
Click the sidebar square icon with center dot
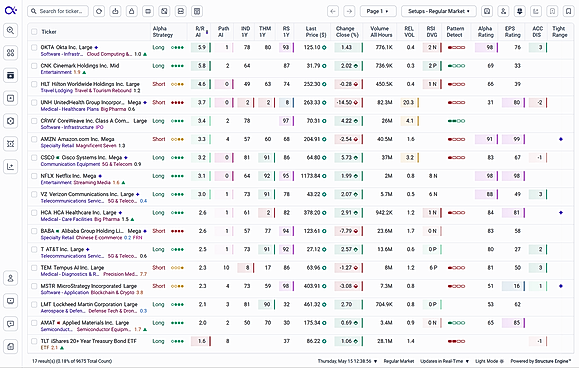(11, 98)
